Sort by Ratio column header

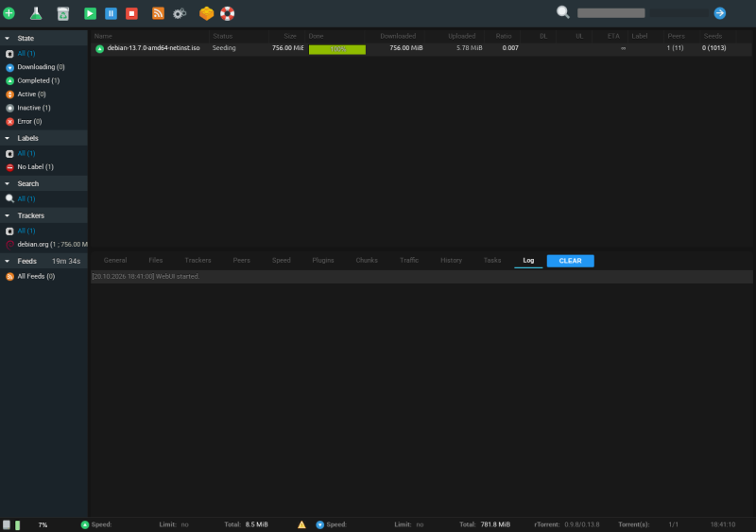point(503,36)
